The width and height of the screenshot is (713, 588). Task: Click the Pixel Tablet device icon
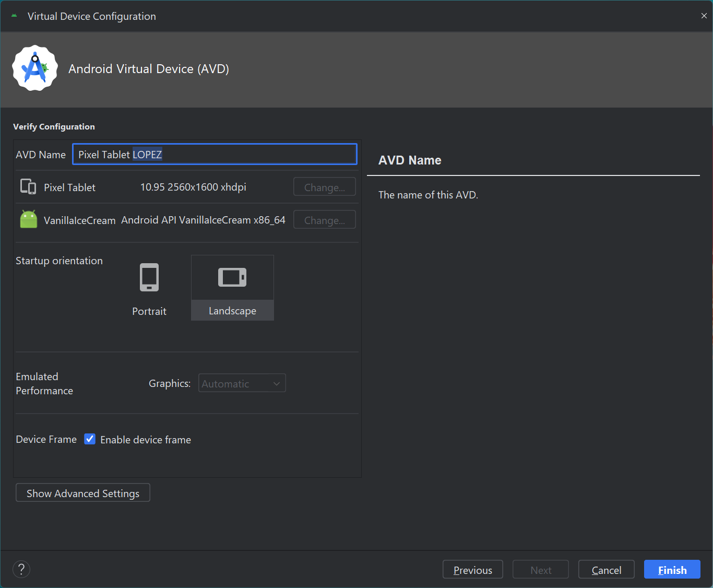click(x=28, y=186)
